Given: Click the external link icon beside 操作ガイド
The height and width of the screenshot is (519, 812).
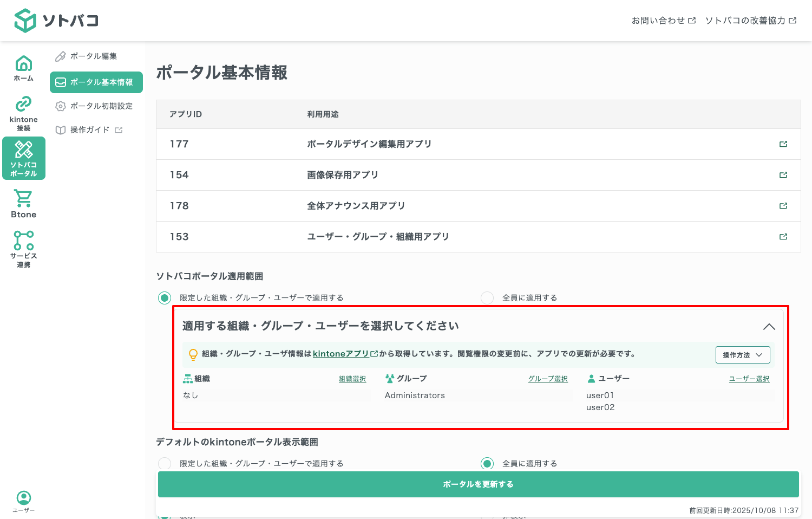Looking at the screenshot, I should tap(119, 129).
